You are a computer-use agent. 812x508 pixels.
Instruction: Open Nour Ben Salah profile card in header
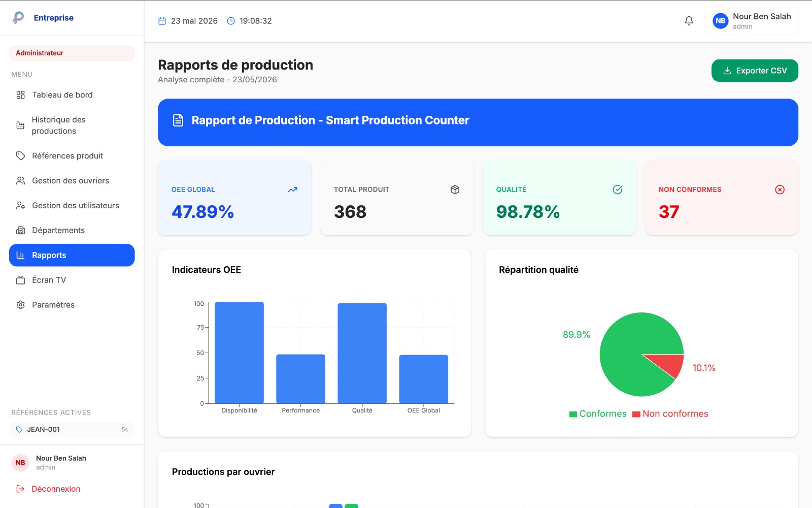coord(752,21)
